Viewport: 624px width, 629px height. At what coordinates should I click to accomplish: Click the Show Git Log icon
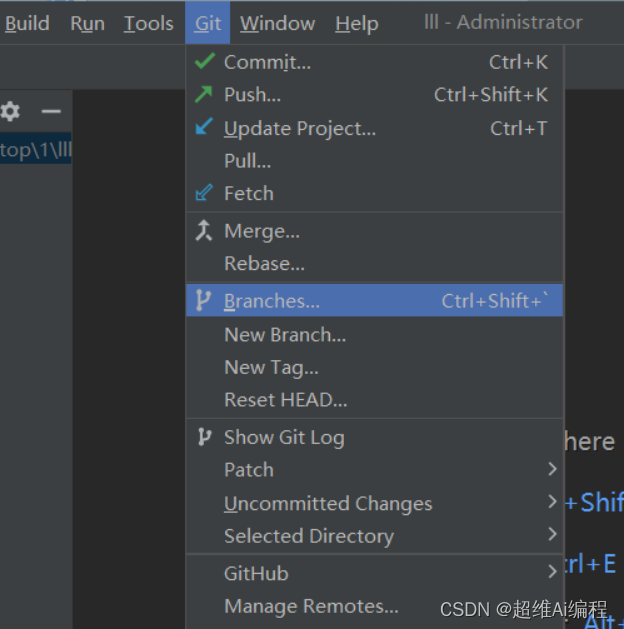tap(204, 437)
